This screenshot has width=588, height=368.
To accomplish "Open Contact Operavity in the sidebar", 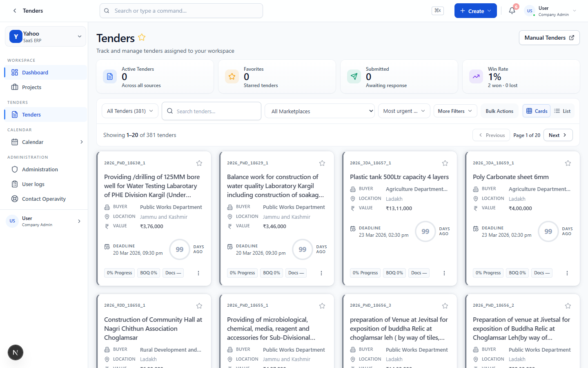I will coord(46,199).
